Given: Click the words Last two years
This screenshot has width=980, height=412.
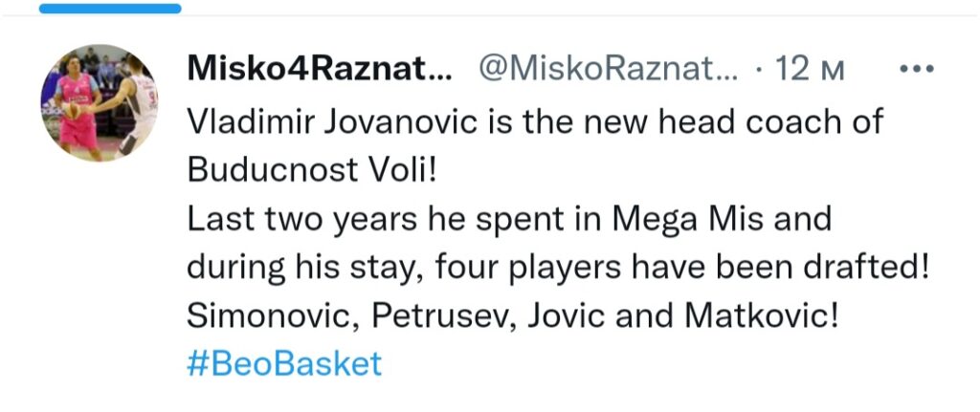Looking at the screenshot, I should [x=301, y=219].
